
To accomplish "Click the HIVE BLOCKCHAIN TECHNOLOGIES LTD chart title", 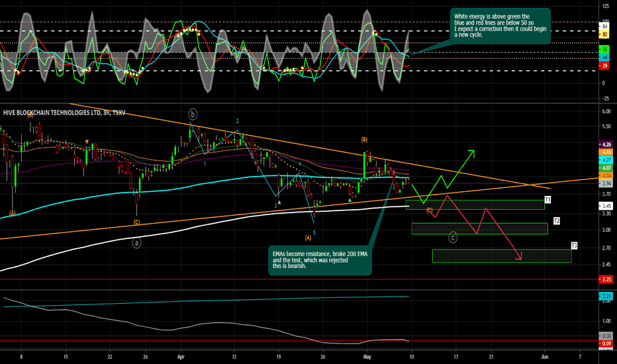I will click(64, 113).
